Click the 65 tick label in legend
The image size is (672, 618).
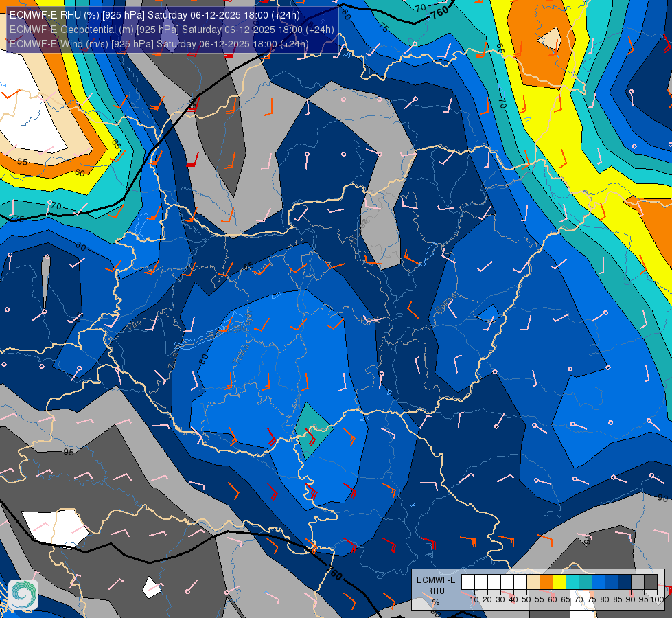[x=566, y=599]
